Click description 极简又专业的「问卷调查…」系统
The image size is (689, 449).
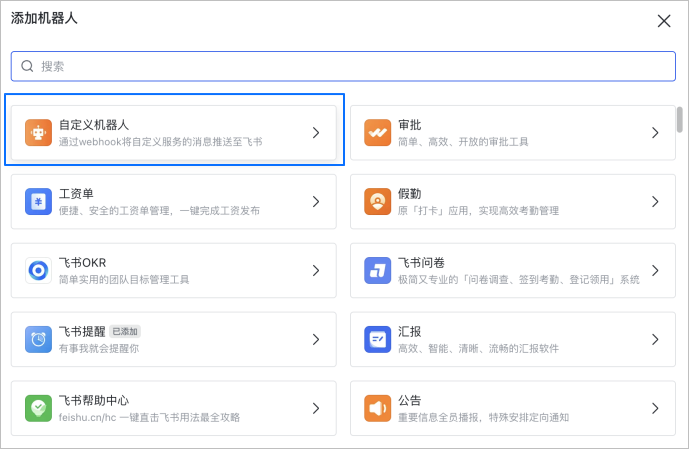click(x=519, y=280)
